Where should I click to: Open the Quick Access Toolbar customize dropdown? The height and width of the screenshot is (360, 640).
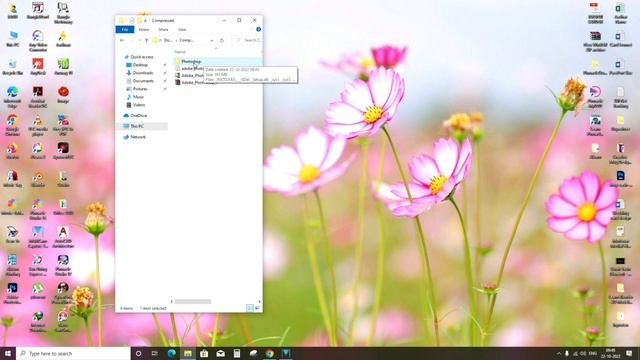coord(145,20)
